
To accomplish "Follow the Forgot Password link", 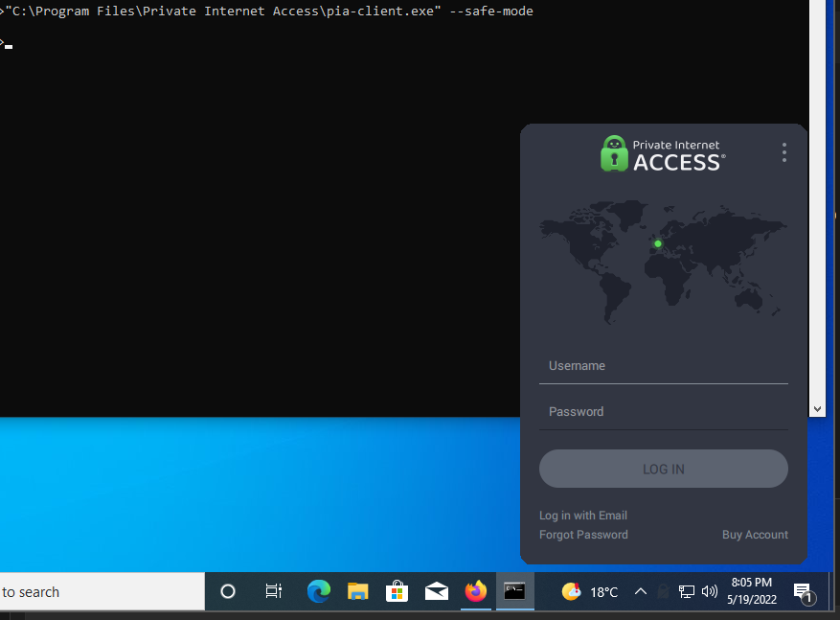I will pyautogui.click(x=583, y=535).
